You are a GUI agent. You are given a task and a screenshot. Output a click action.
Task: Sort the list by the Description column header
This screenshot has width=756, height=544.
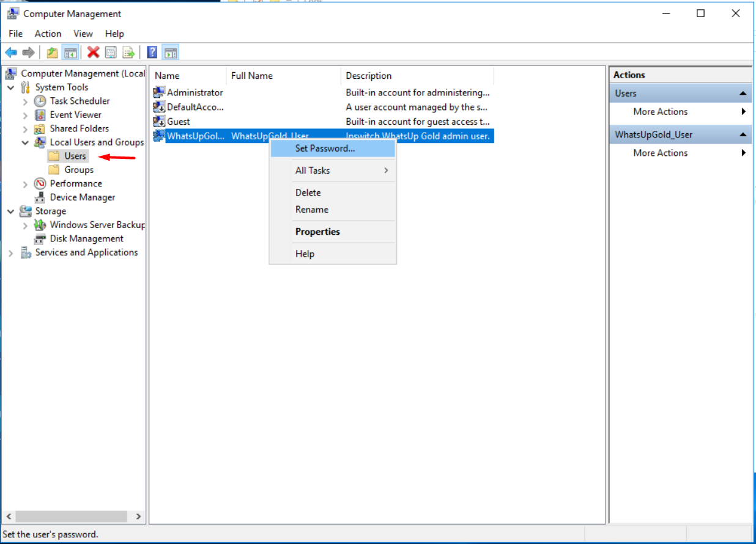(417, 76)
